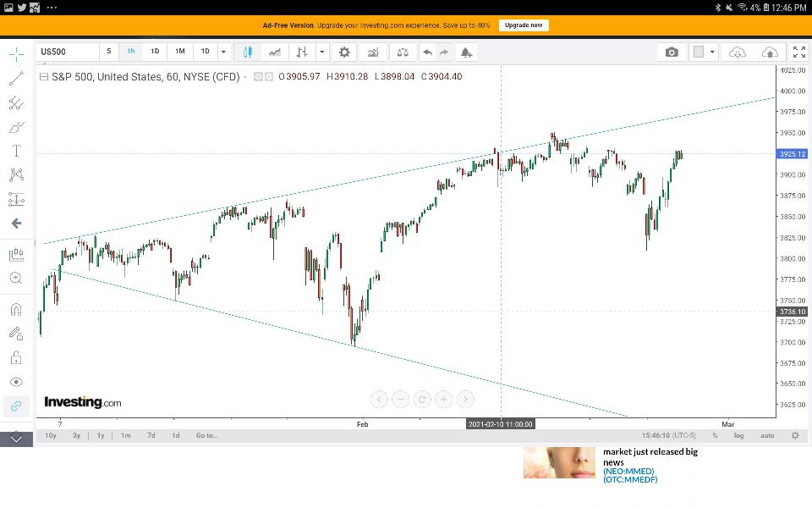The image size is (812, 508).
Task: Switch to the 1h interval
Action: click(130, 52)
